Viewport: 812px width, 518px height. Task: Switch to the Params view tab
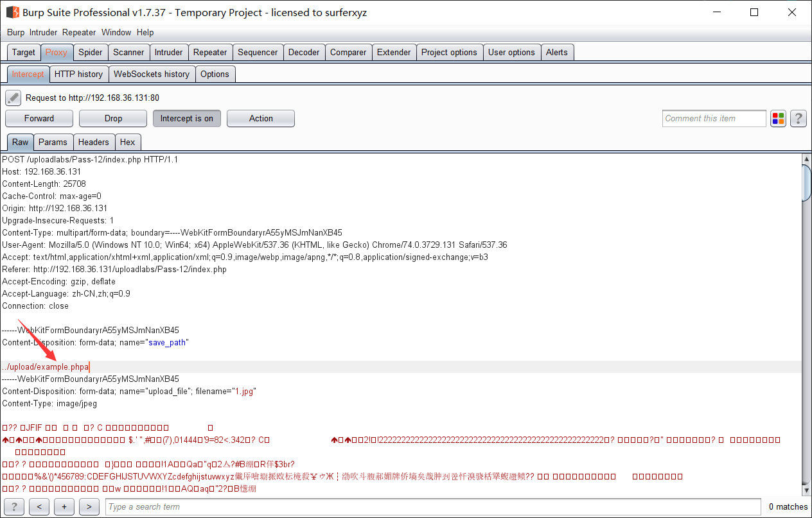coord(53,142)
